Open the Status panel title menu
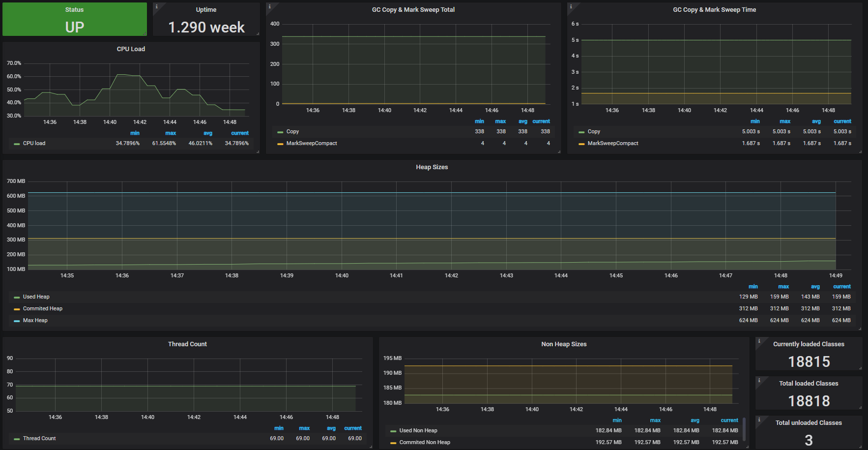Image resolution: width=868 pixels, height=450 pixels. click(x=74, y=10)
